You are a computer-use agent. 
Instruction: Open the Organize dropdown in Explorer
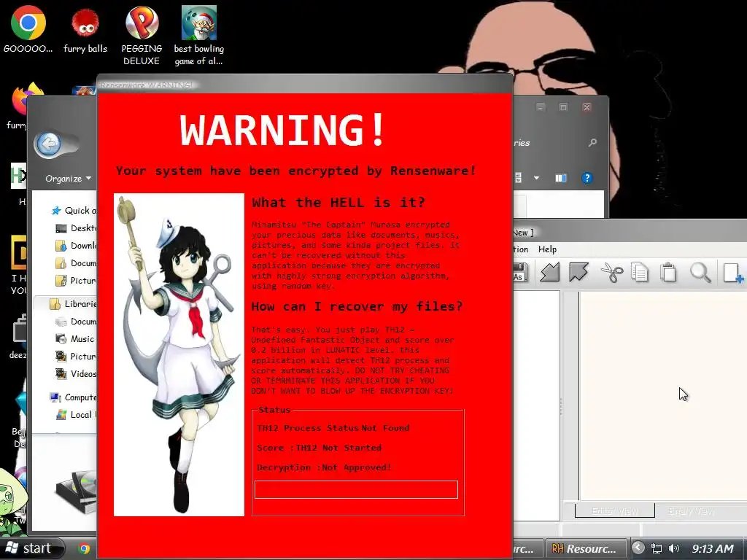68,179
